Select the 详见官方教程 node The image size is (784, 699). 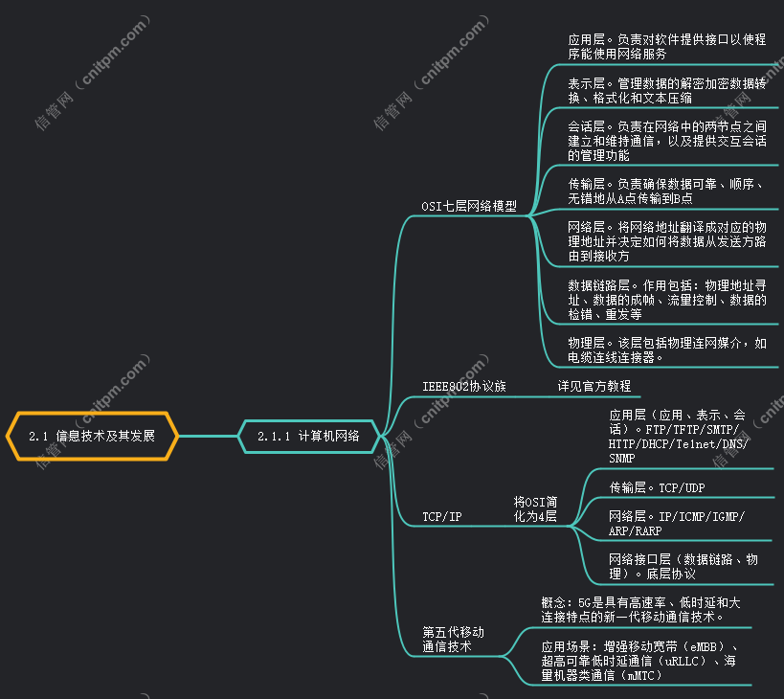click(x=594, y=386)
